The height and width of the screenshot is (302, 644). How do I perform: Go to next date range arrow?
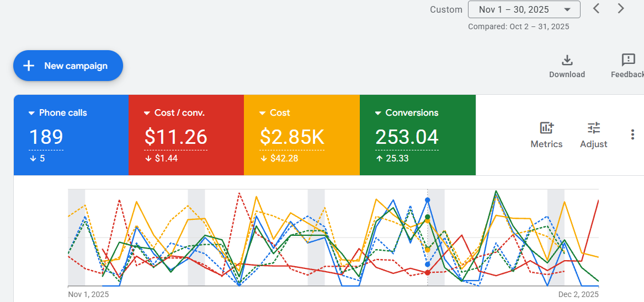click(621, 9)
